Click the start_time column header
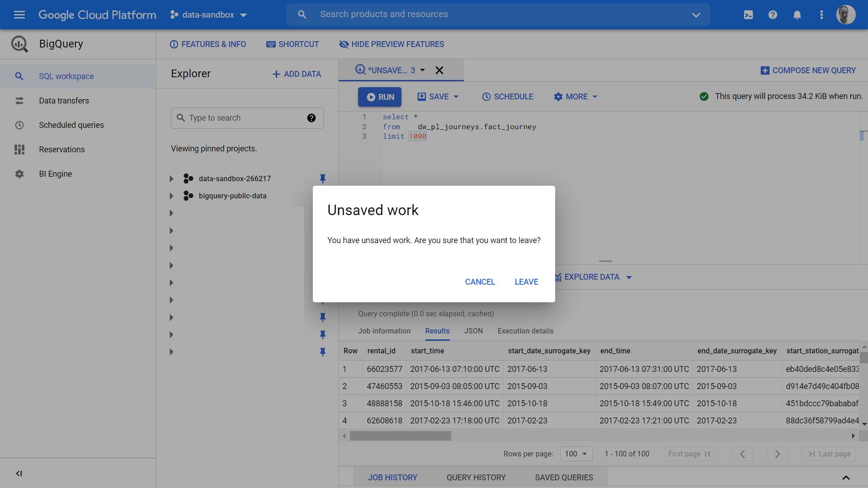 coord(427,351)
